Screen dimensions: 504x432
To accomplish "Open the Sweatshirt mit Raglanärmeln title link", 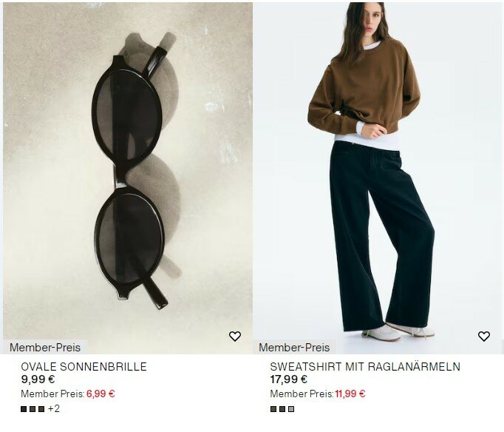I will 365,367.
